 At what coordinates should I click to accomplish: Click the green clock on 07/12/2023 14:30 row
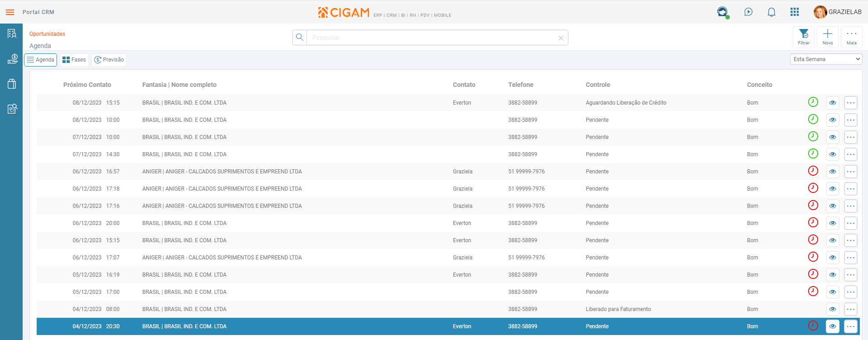tap(813, 153)
